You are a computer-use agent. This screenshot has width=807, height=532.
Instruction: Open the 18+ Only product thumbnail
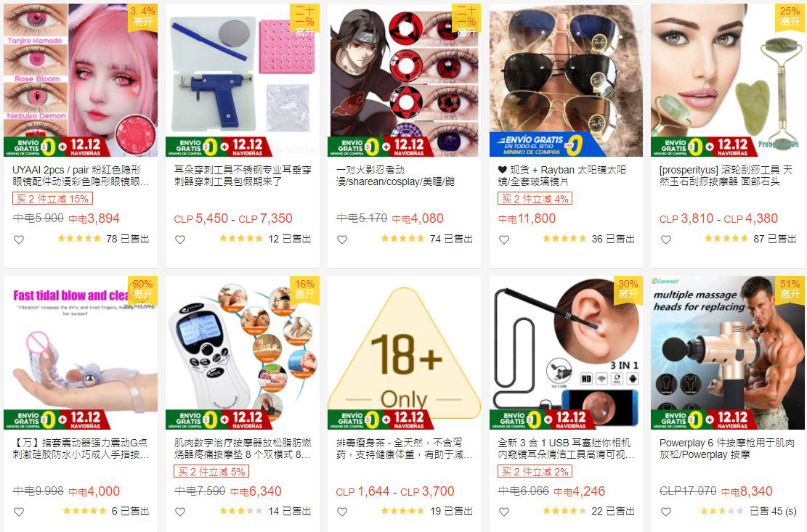404,353
